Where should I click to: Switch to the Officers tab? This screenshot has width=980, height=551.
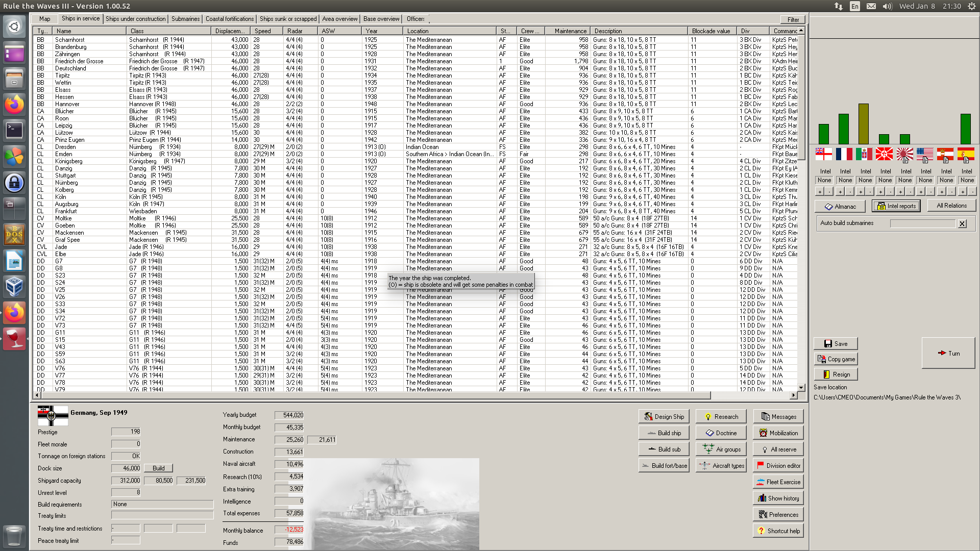click(415, 19)
